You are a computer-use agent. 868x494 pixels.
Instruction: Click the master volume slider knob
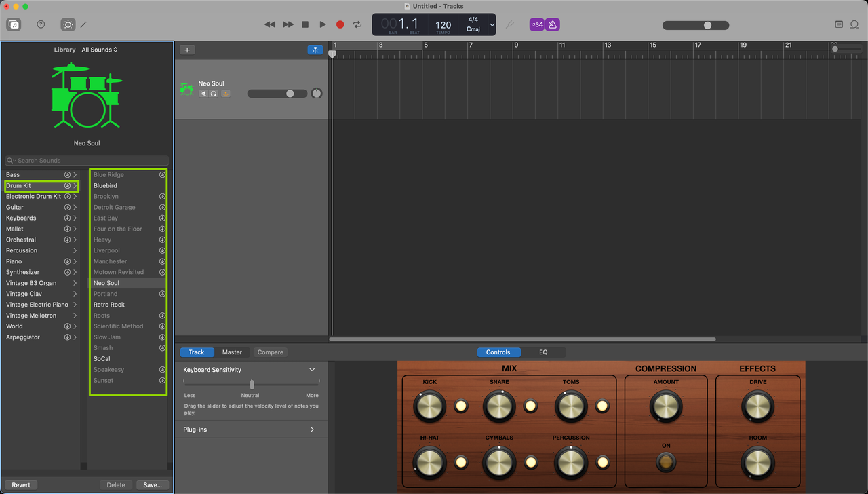click(707, 25)
